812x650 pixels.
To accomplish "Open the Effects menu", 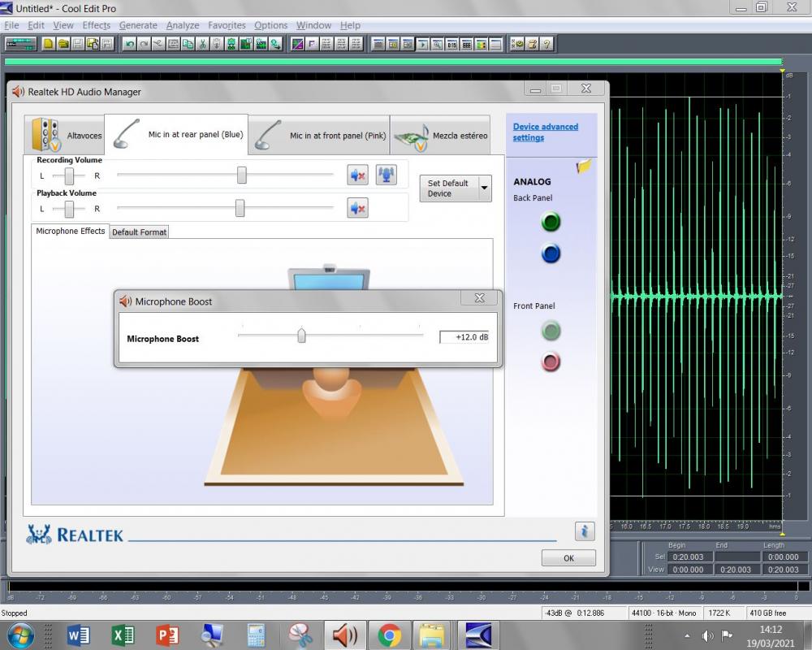I will [x=97, y=25].
